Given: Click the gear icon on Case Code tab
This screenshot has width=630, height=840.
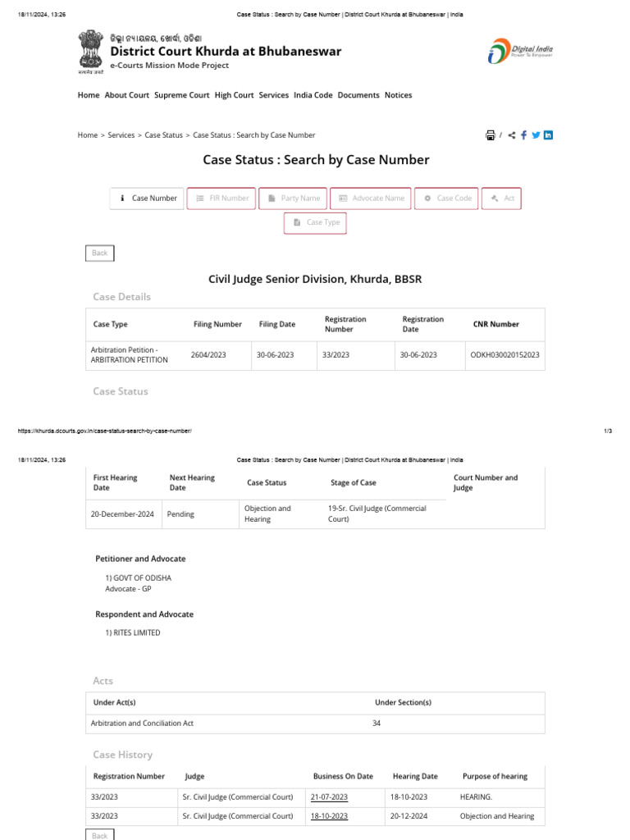Looking at the screenshot, I should [427, 199].
